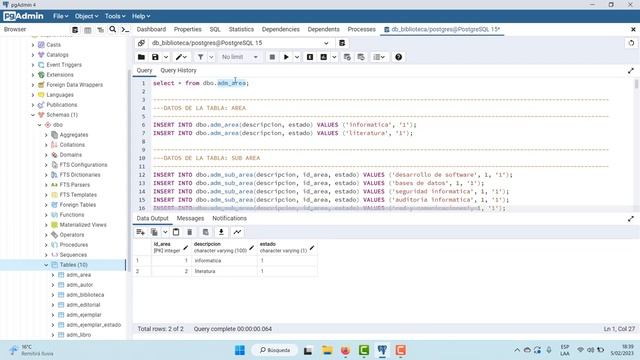Click the browser Search Objects icon

pos(113,29)
